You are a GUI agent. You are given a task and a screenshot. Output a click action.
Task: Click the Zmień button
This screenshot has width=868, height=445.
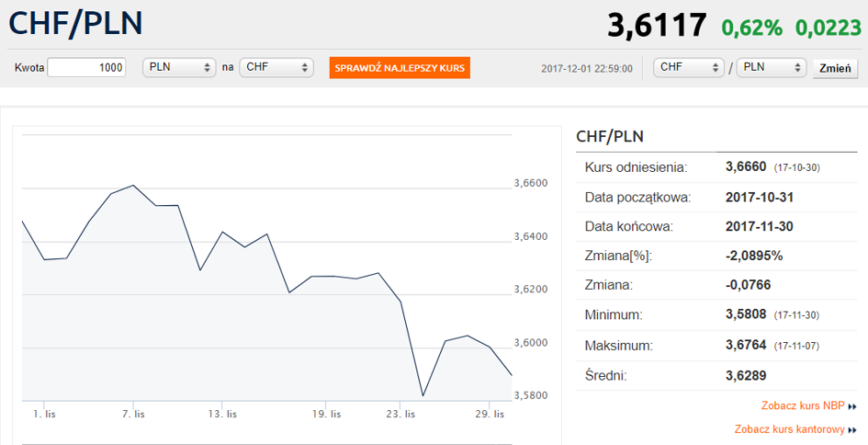click(835, 69)
